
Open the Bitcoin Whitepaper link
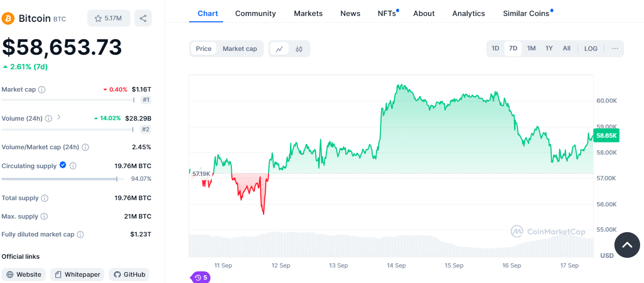point(78,275)
